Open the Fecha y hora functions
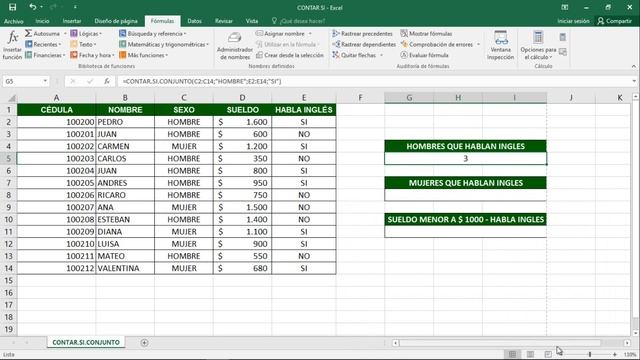This screenshot has height=360, width=640. tap(92, 55)
